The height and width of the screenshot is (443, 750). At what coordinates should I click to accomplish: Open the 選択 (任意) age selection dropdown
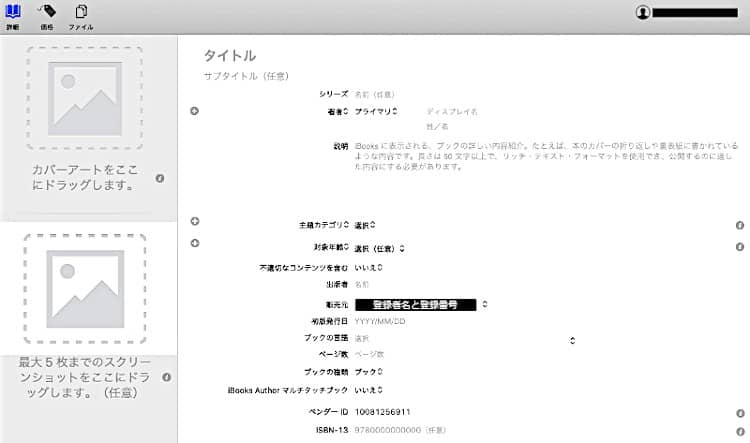[379, 249]
